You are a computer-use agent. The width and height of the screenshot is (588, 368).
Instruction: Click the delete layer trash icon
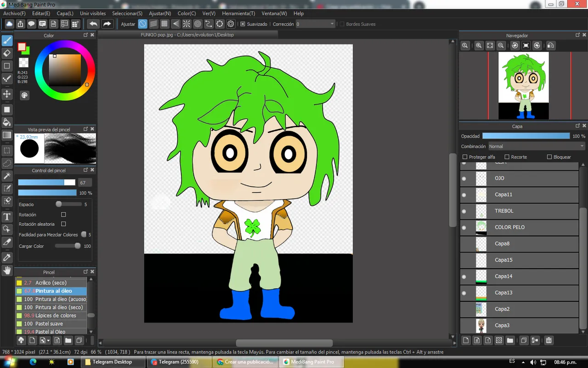(x=548, y=340)
